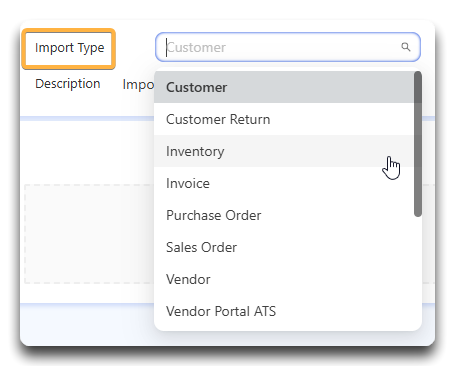This screenshot has width=455, height=366.
Task: Focus the Import Type search input
Action: point(288,47)
